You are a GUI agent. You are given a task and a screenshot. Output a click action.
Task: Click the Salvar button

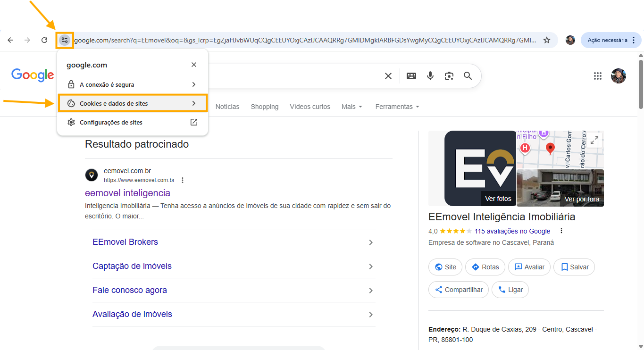(x=574, y=267)
